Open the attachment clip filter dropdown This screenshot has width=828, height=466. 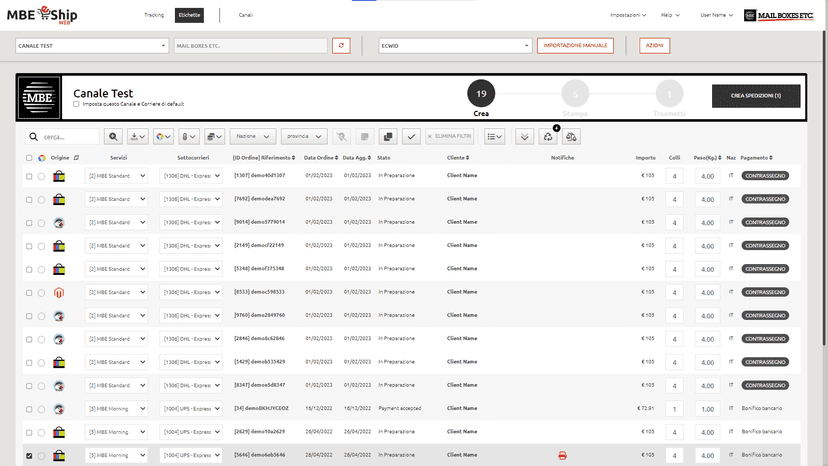[189, 137]
